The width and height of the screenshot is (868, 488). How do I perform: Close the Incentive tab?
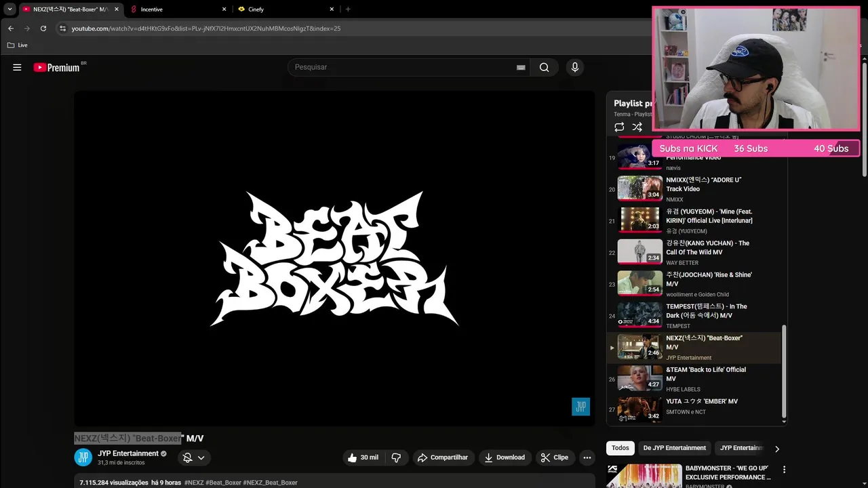[224, 9]
